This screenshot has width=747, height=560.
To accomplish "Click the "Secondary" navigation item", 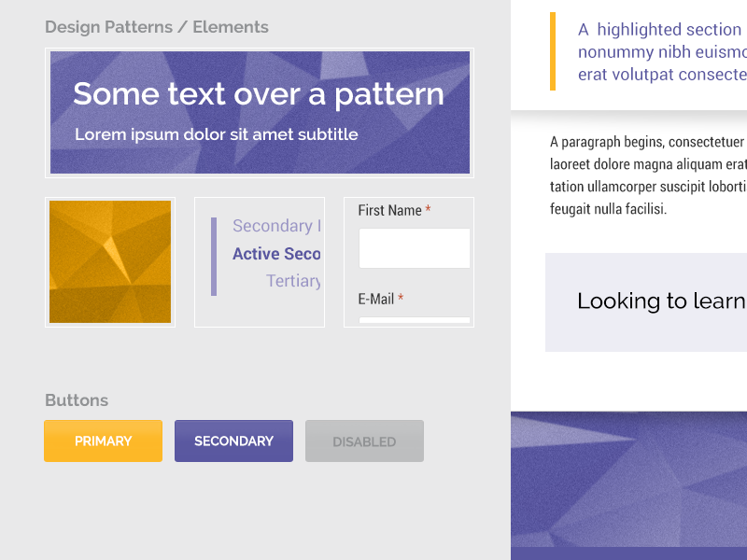I will pyautogui.click(x=276, y=226).
